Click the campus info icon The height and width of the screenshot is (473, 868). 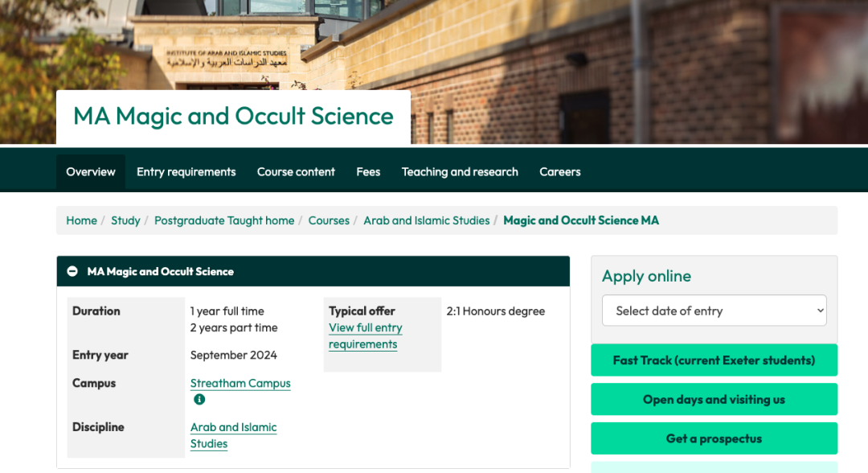pos(199,399)
